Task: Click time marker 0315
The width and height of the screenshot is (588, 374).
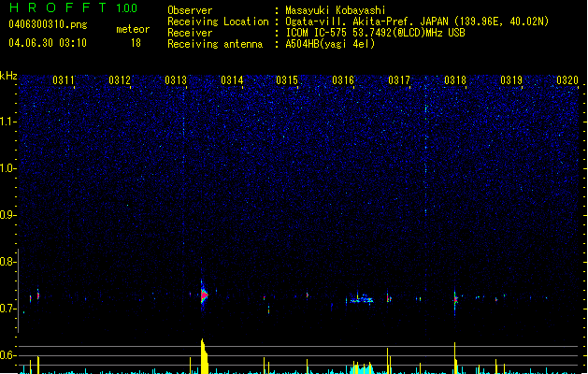Action: pyautogui.click(x=287, y=79)
